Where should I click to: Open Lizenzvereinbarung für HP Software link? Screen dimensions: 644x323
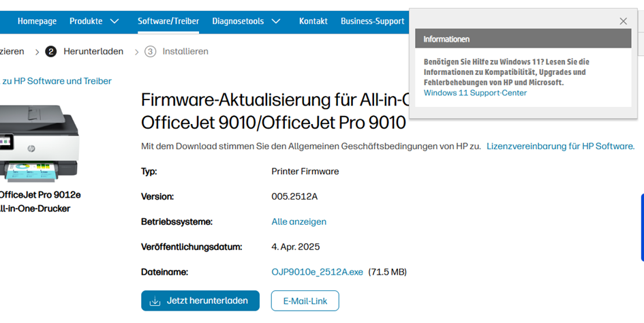(x=561, y=147)
